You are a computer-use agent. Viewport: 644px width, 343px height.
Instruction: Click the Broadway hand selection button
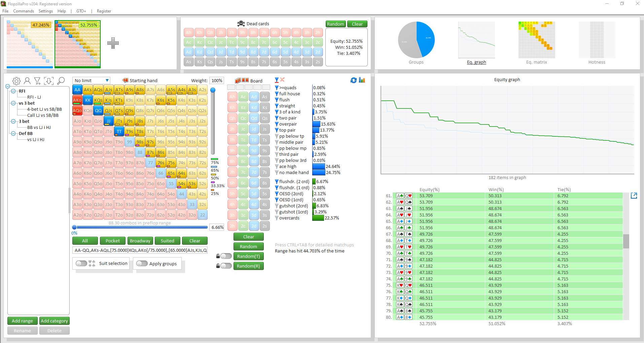[x=140, y=241]
